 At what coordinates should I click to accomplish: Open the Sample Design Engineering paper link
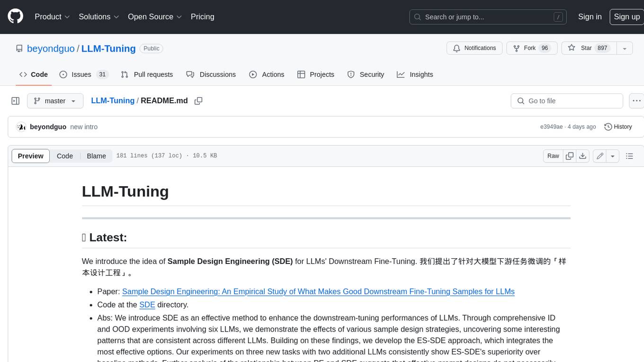[x=318, y=291]
